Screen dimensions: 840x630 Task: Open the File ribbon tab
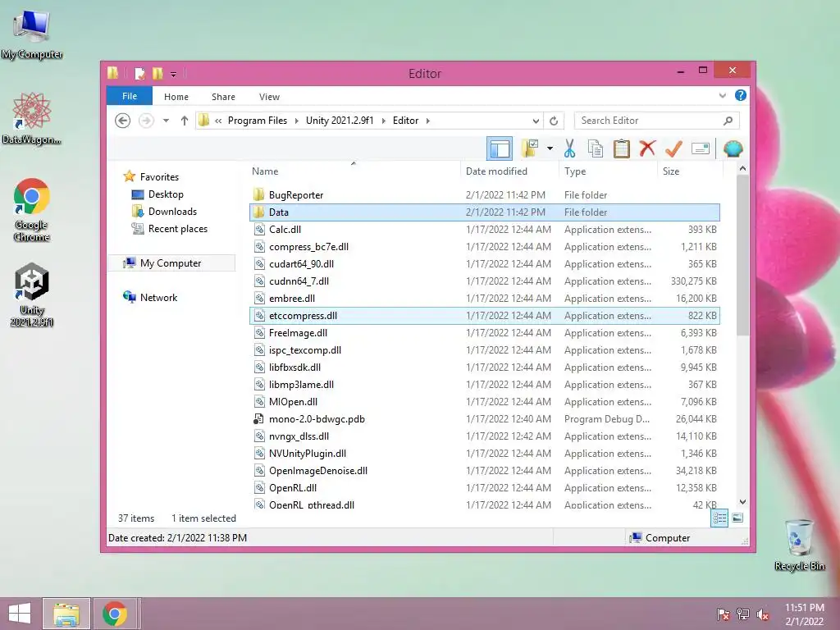(130, 96)
